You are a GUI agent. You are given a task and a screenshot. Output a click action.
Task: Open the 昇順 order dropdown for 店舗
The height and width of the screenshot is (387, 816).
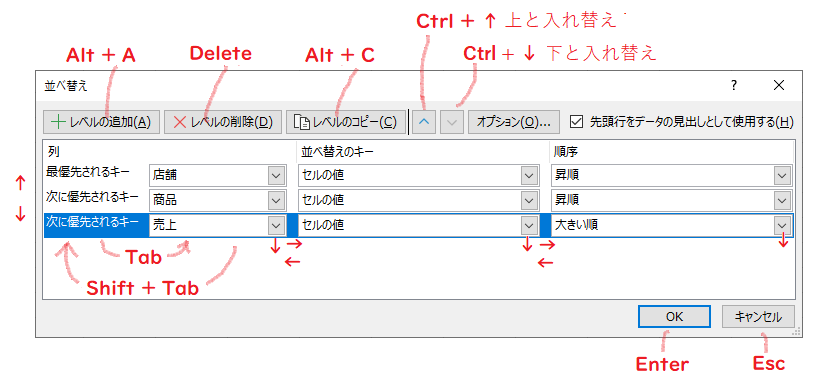click(x=782, y=176)
